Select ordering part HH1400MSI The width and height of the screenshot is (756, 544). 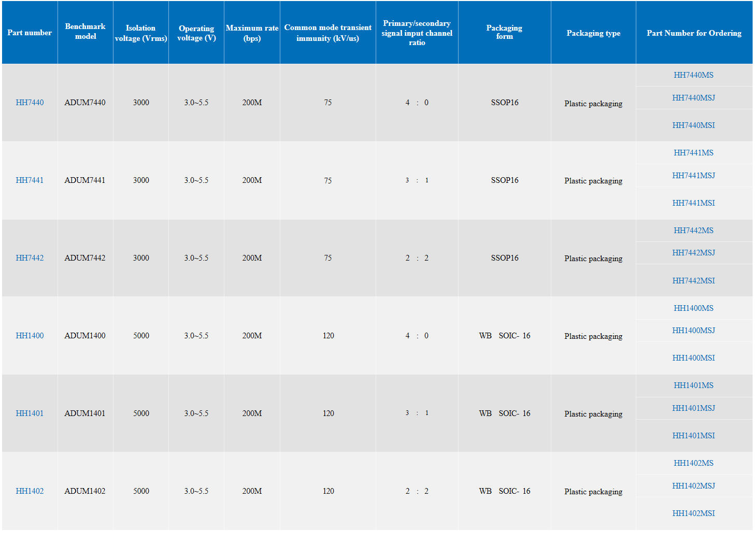(x=693, y=358)
